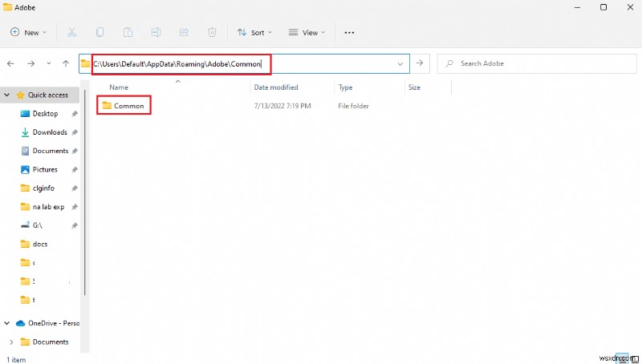This screenshot has height=364, width=642.
Task: Collapse the OneDrive - Personal node
Action: coord(7,323)
